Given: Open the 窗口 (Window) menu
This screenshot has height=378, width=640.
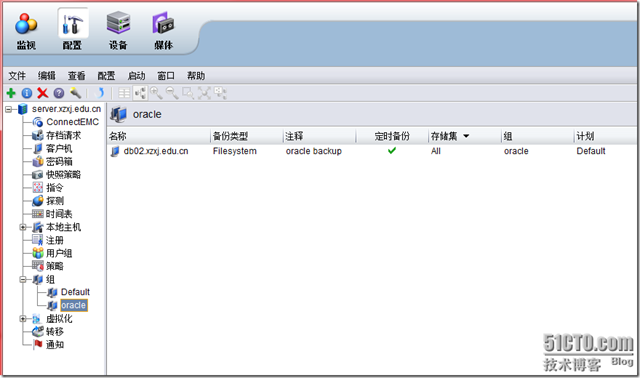Looking at the screenshot, I should click(x=166, y=76).
